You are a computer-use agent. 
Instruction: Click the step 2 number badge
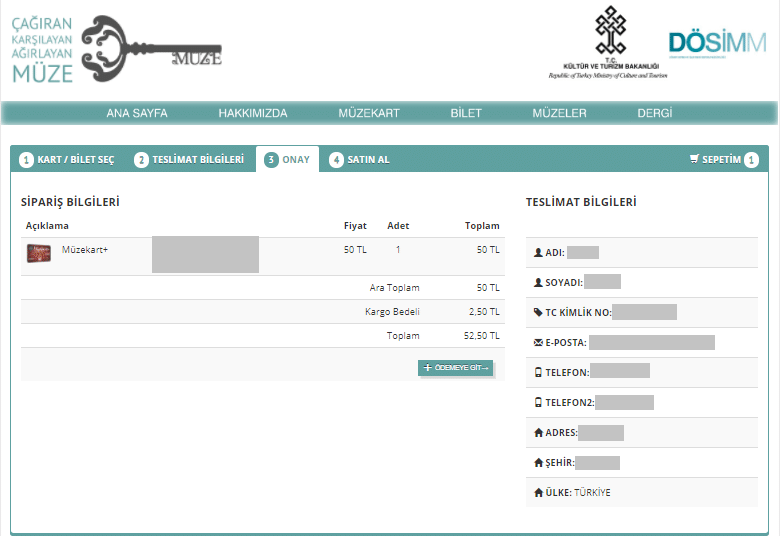coord(141,160)
